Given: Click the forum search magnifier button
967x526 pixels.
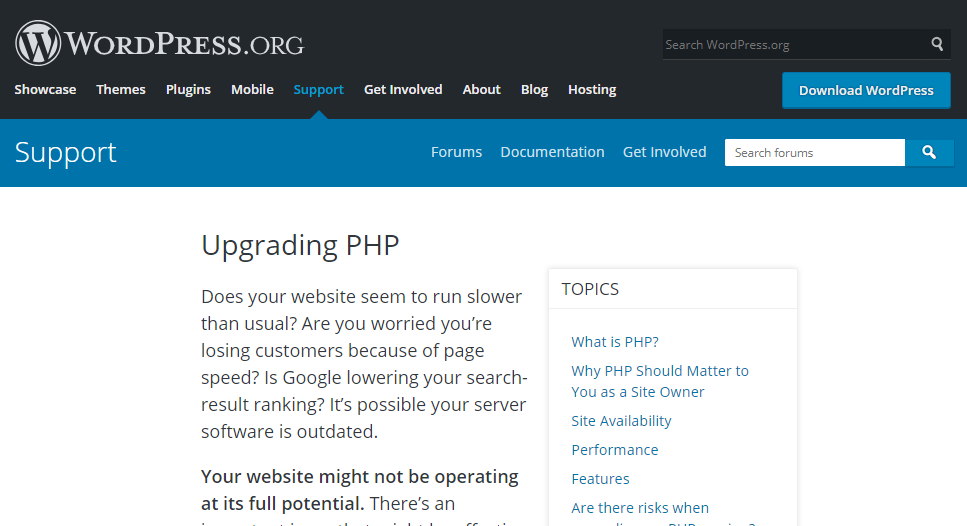Looking at the screenshot, I should coord(929,152).
